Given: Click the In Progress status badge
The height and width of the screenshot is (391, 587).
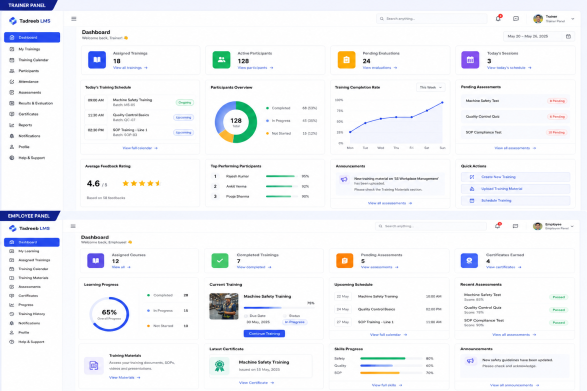Looking at the screenshot, I should (x=295, y=322).
